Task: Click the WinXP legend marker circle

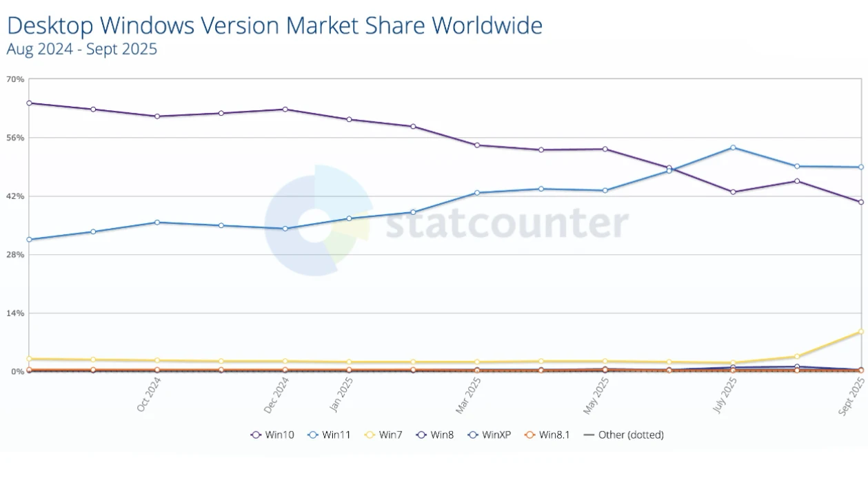Action: tap(472, 435)
